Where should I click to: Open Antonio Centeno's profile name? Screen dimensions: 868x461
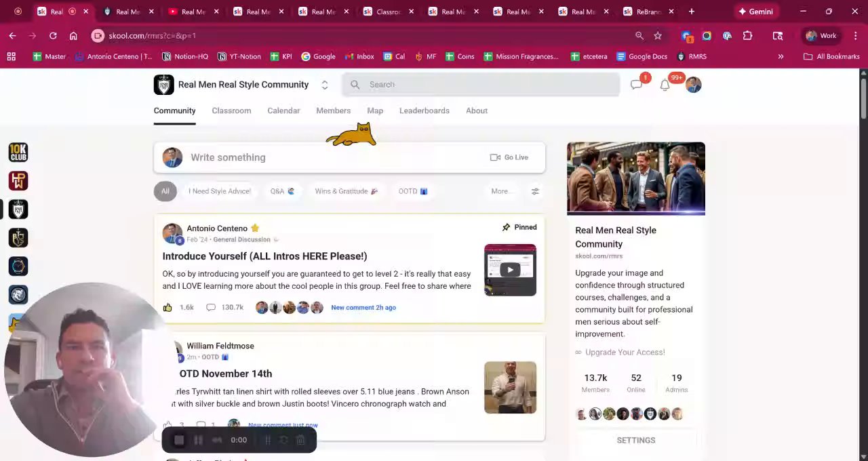click(x=217, y=228)
